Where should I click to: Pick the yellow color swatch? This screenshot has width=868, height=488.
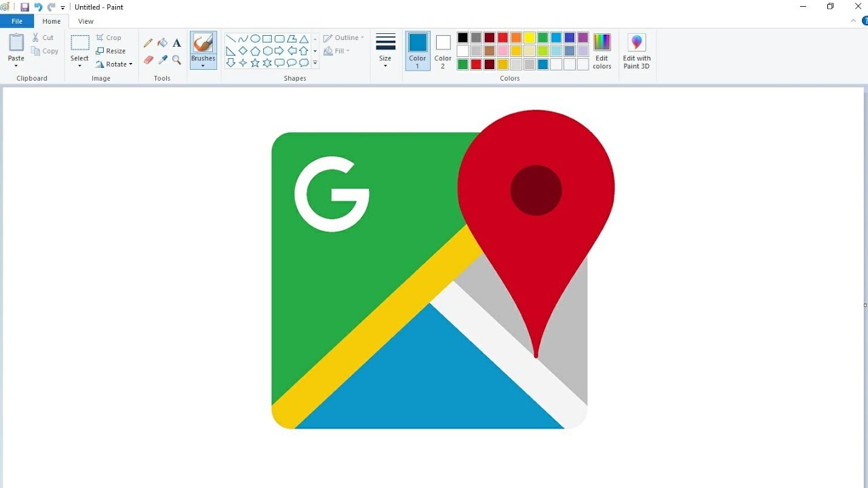click(530, 38)
